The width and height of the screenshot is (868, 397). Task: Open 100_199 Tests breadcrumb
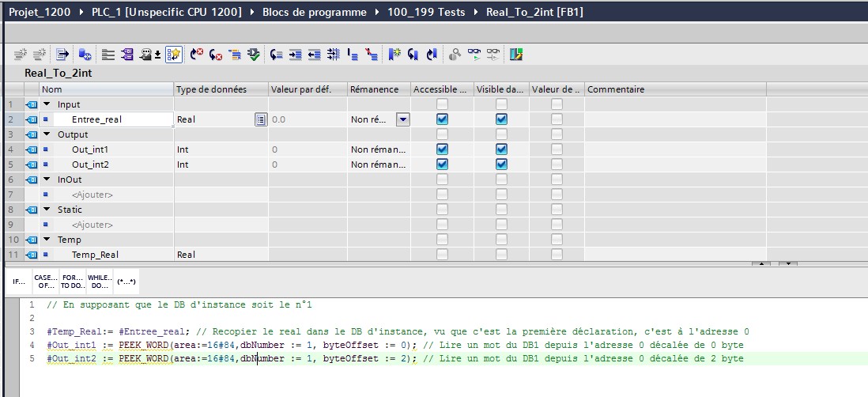[x=426, y=12]
